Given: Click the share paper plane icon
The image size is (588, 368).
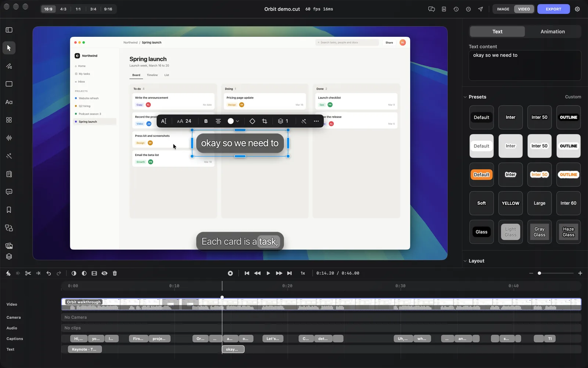Looking at the screenshot, I should 480,9.
